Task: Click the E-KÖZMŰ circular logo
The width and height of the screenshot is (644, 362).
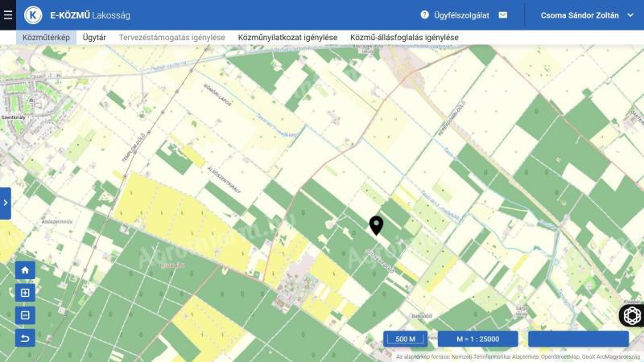Action: pyautogui.click(x=34, y=14)
